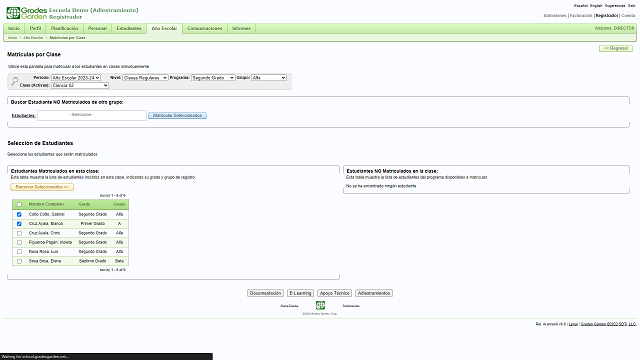Check the Rosa Rosa, Luis checkbox
Viewport: 640px width, 360px height.
click(19, 252)
